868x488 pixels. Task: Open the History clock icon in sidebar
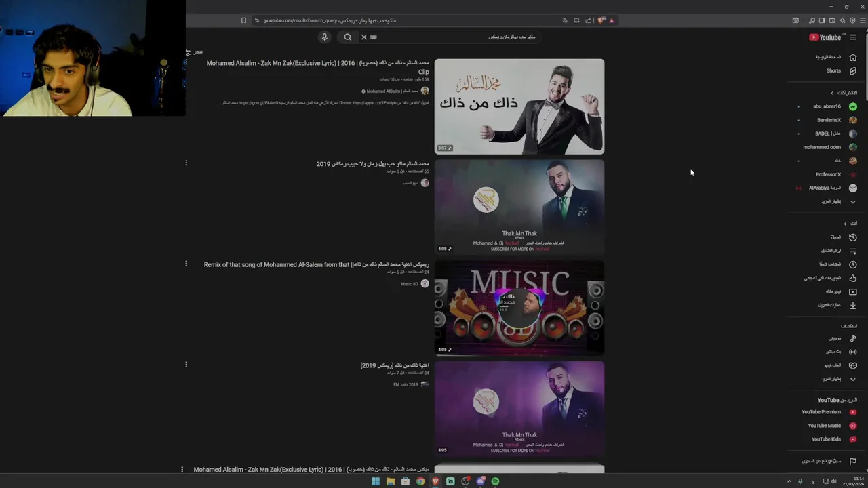click(853, 237)
